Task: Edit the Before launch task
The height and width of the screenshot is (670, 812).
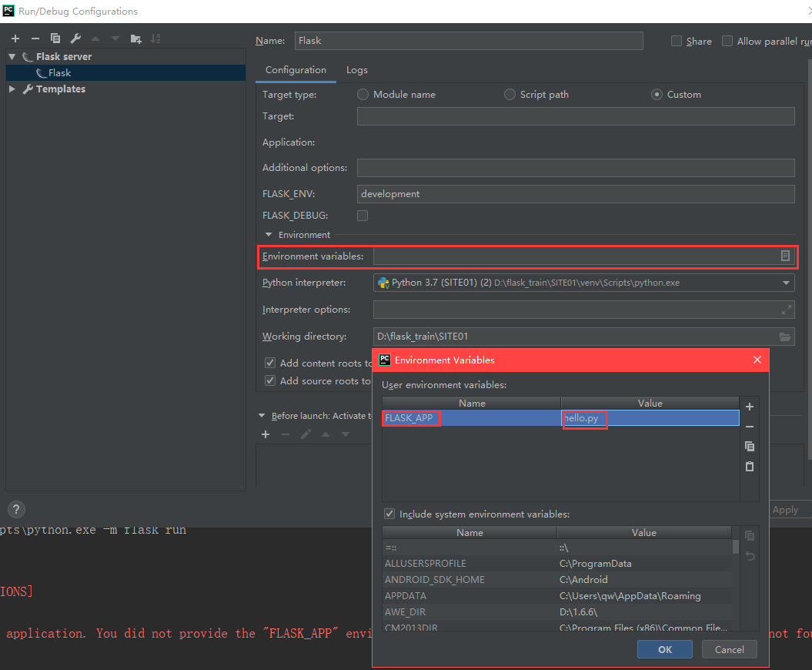Action: [x=306, y=434]
